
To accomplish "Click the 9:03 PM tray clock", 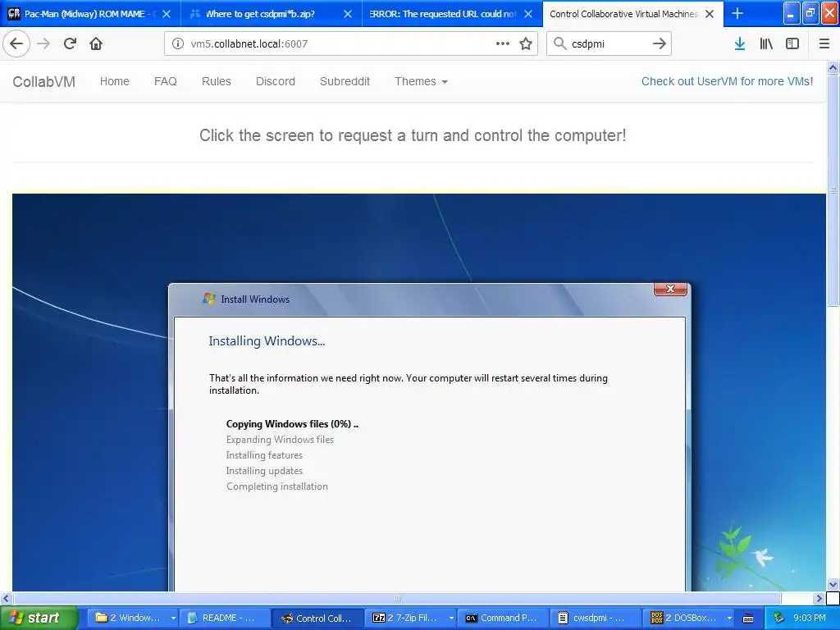I will [810, 618].
